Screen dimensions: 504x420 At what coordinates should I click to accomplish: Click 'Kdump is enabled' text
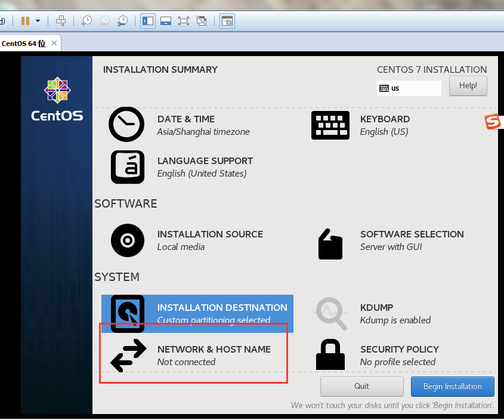click(x=395, y=320)
